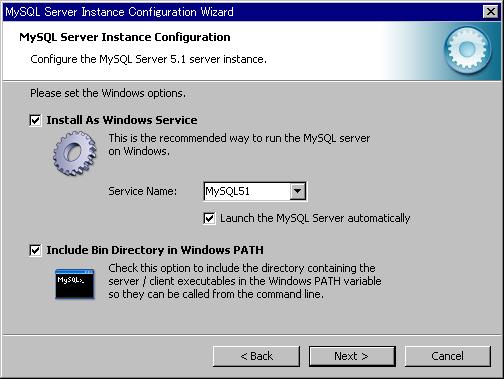Screen dimensions: 504x379
Task: Click the Windows service gear icon
Action: click(75, 153)
